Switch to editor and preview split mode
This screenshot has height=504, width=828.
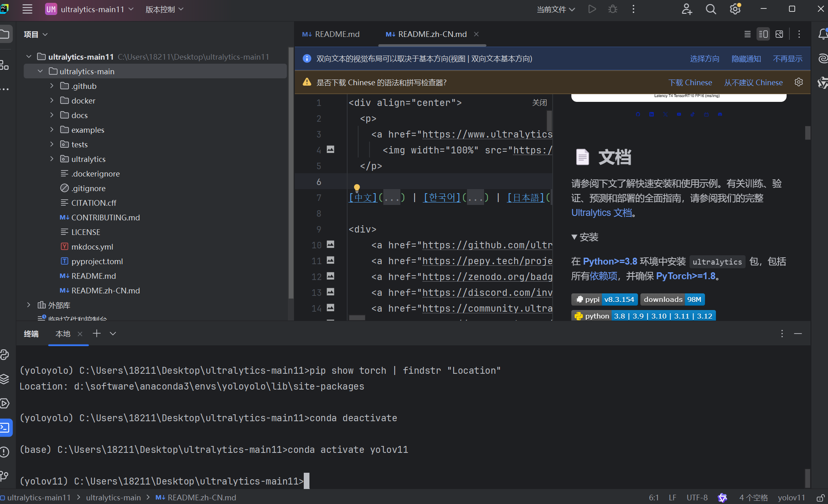[x=763, y=34]
